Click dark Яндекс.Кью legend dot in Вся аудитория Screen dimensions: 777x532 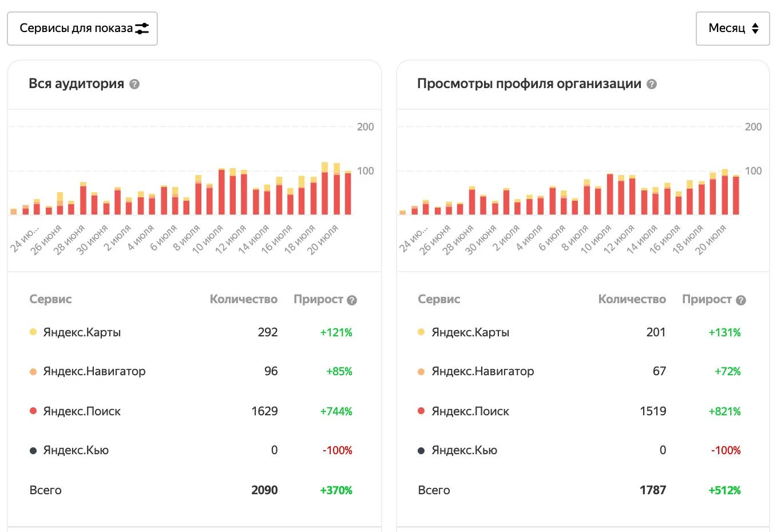point(33,451)
